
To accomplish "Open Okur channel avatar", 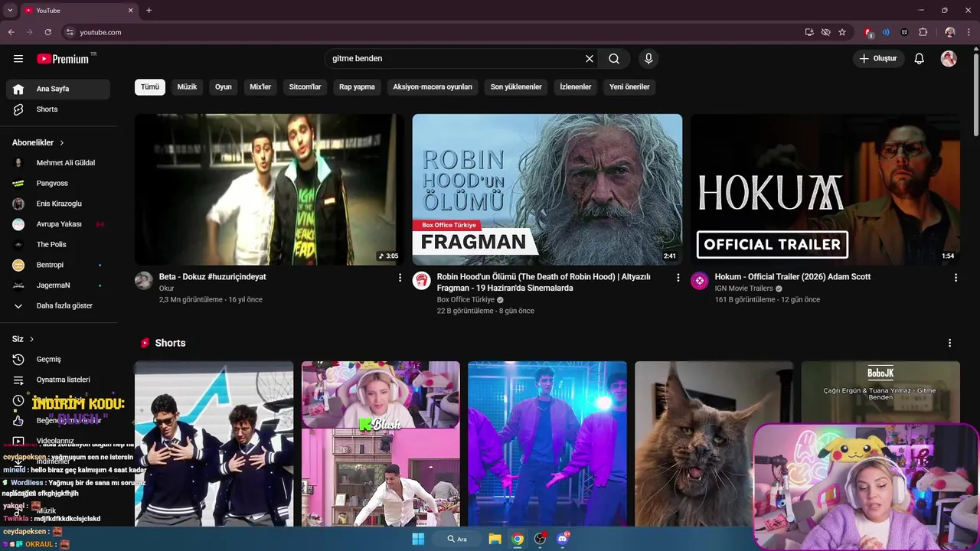I will pos(144,280).
